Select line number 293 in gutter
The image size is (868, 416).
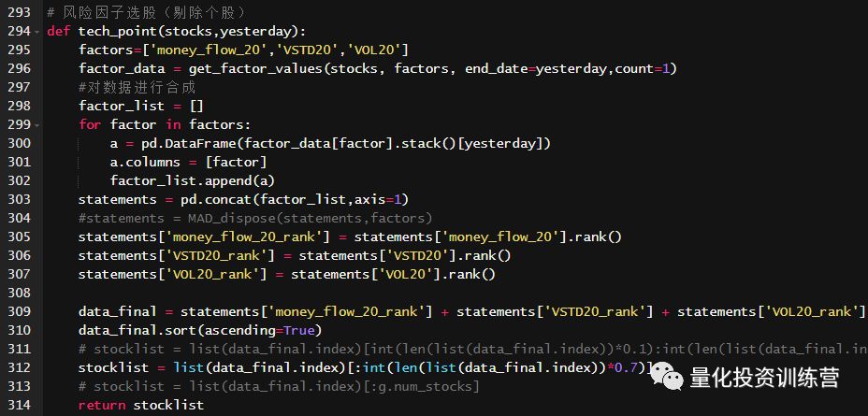point(20,12)
